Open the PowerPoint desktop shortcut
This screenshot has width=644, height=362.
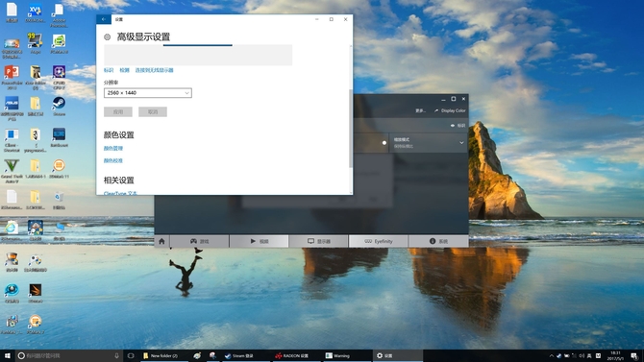[12, 78]
